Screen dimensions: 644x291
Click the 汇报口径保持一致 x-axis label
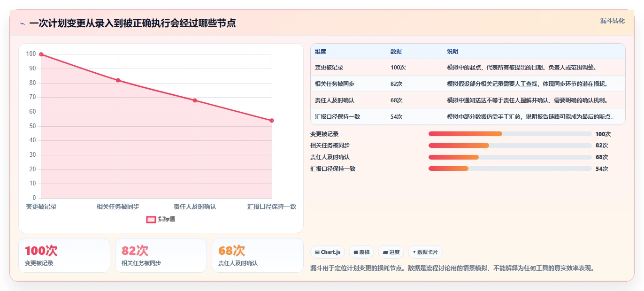click(x=272, y=207)
